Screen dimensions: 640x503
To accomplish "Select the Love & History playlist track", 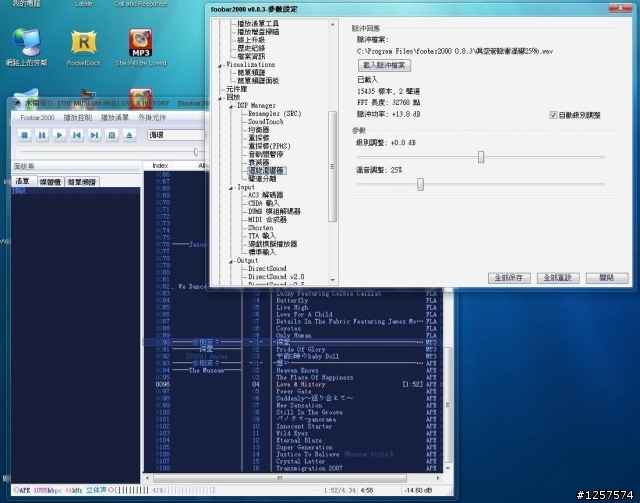I will [x=301, y=385].
